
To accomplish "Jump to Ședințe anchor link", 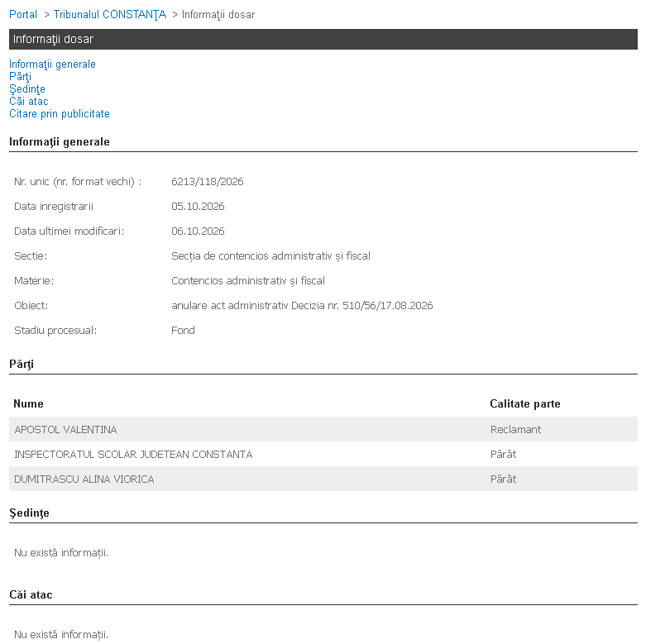I will [x=27, y=89].
